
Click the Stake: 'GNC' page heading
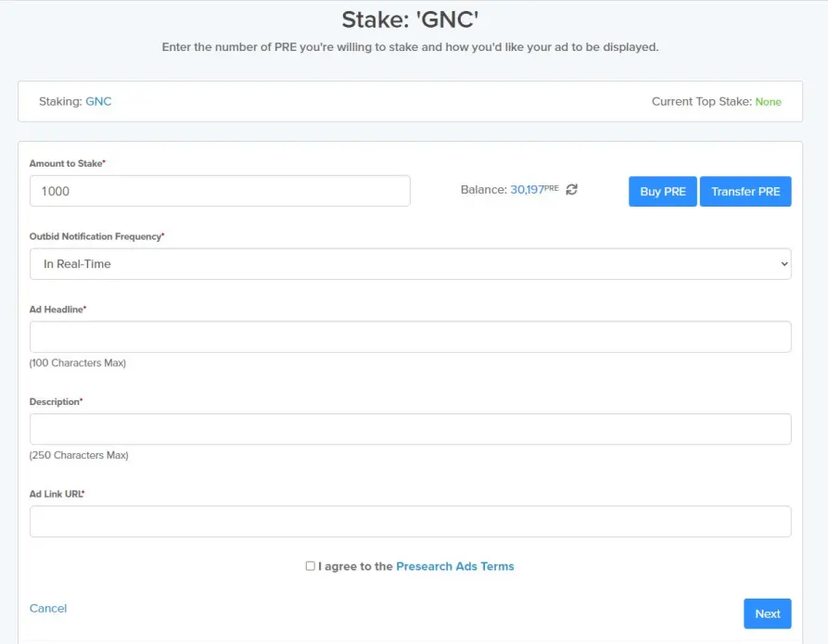(410, 20)
